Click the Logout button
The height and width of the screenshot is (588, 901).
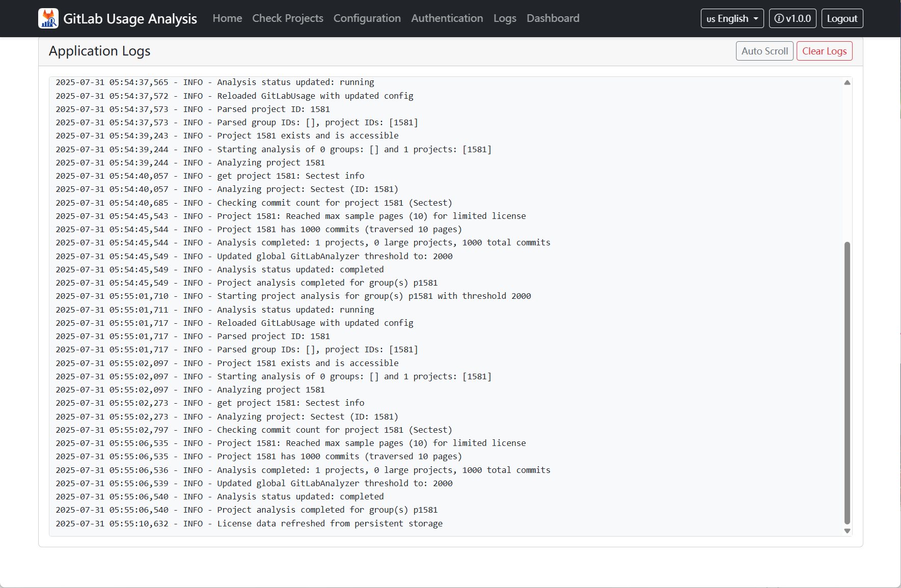coord(842,18)
